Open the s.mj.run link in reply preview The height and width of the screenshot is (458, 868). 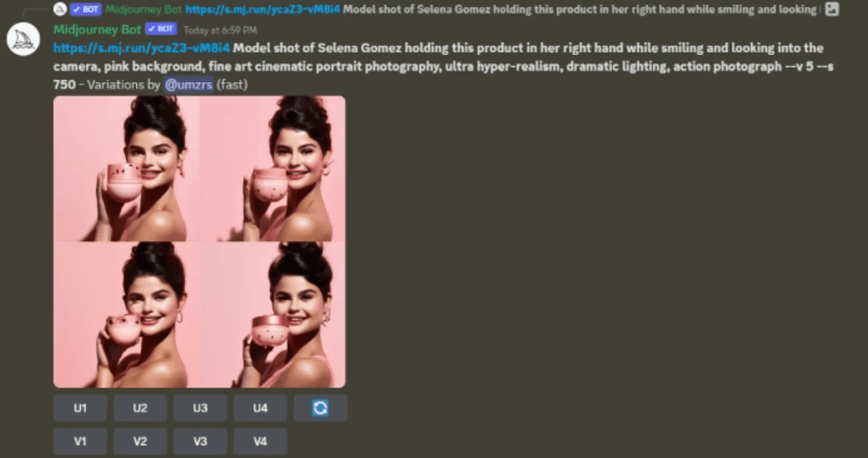coord(263,9)
